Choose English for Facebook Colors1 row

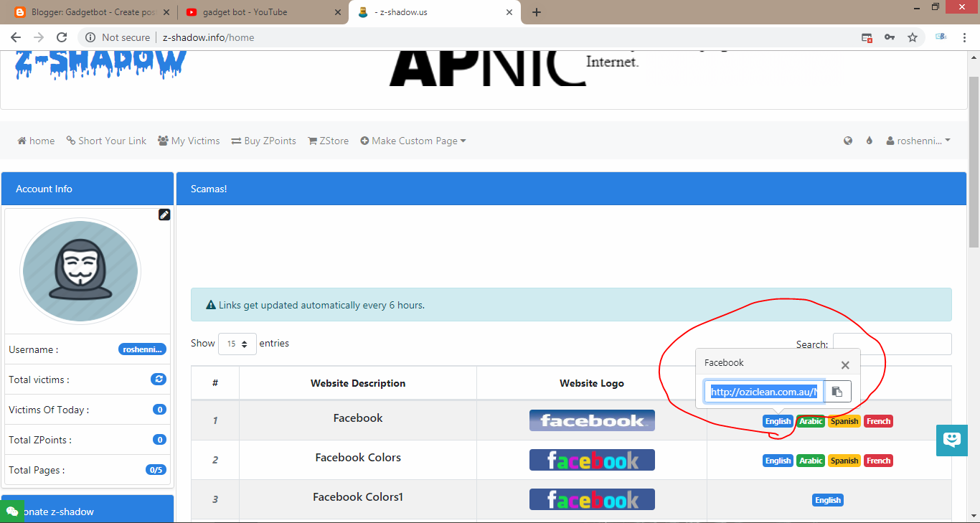[x=828, y=500]
